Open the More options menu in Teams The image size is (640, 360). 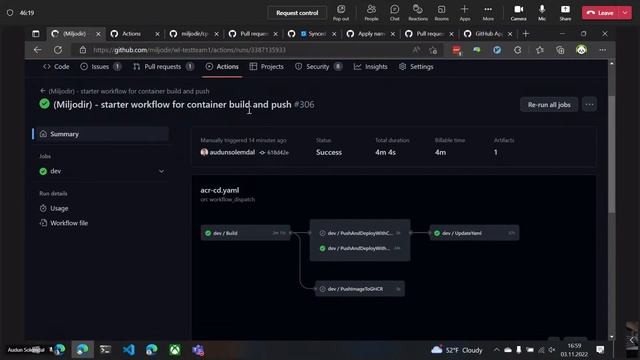pyautogui.click(x=488, y=13)
